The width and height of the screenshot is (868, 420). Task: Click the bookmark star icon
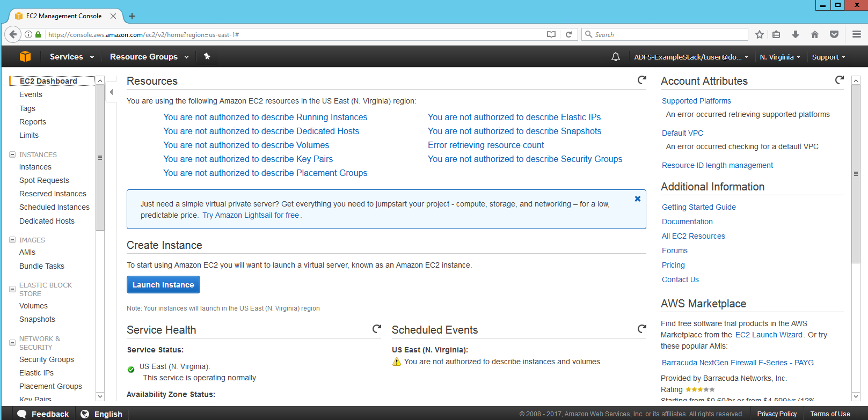[x=760, y=34]
